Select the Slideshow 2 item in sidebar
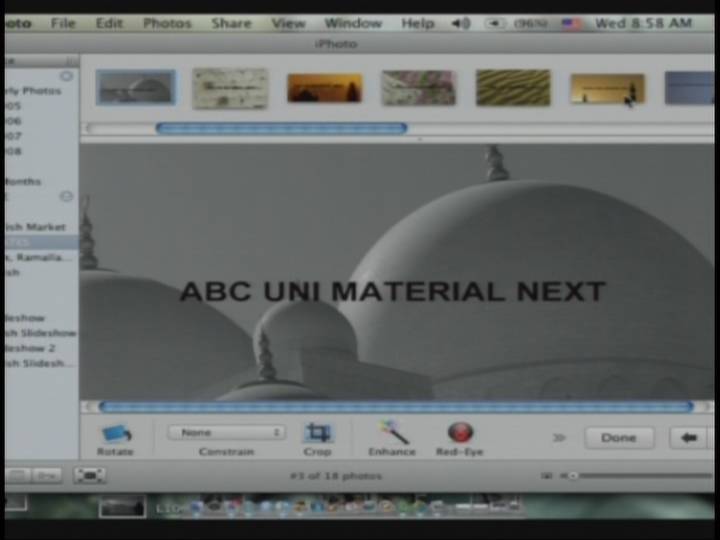This screenshot has width=720, height=540. 30,348
